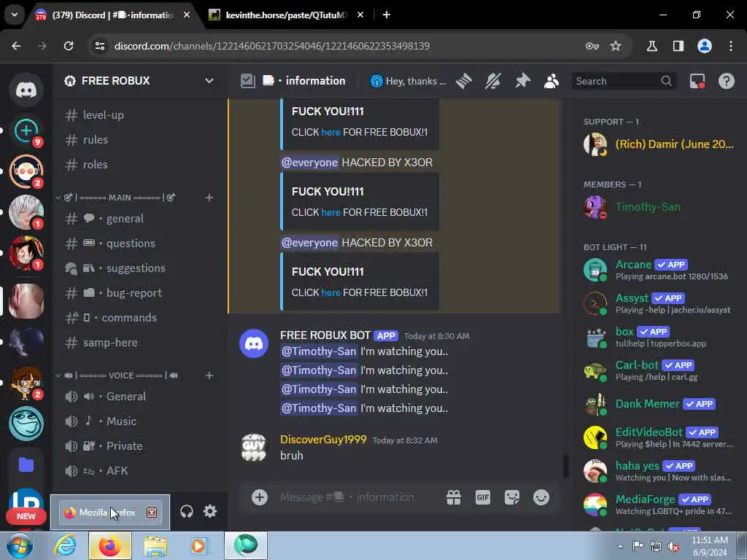Viewport: 747px width, 560px height.
Task: Open the threads icon in channel header
Action: point(463,81)
